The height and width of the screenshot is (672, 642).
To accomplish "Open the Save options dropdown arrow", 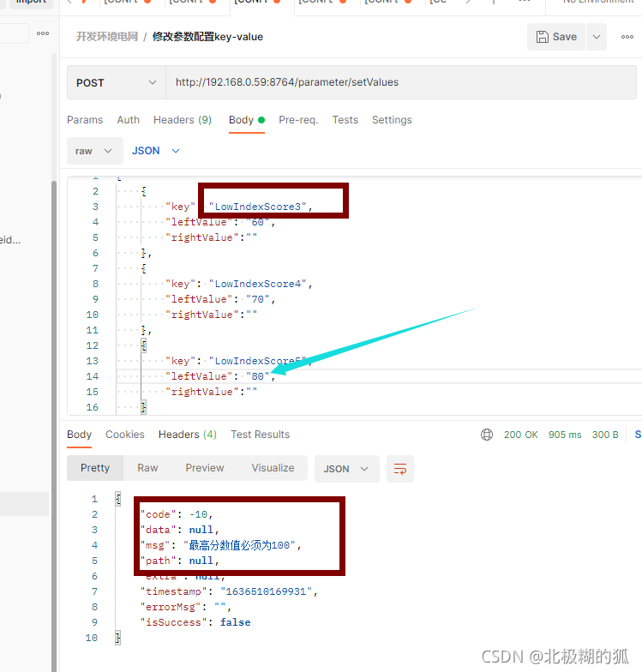I will tap(597, 37).
